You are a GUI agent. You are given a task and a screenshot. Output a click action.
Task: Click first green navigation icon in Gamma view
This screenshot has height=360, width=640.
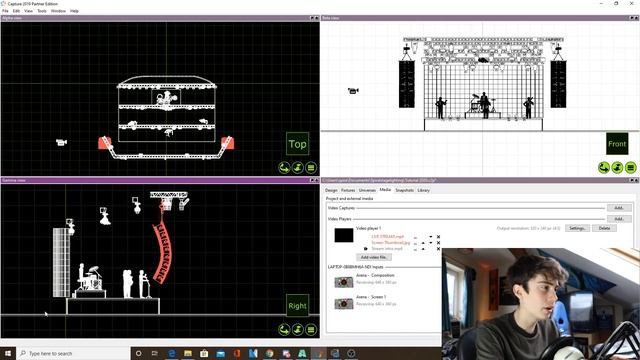[x=284, y=329]
